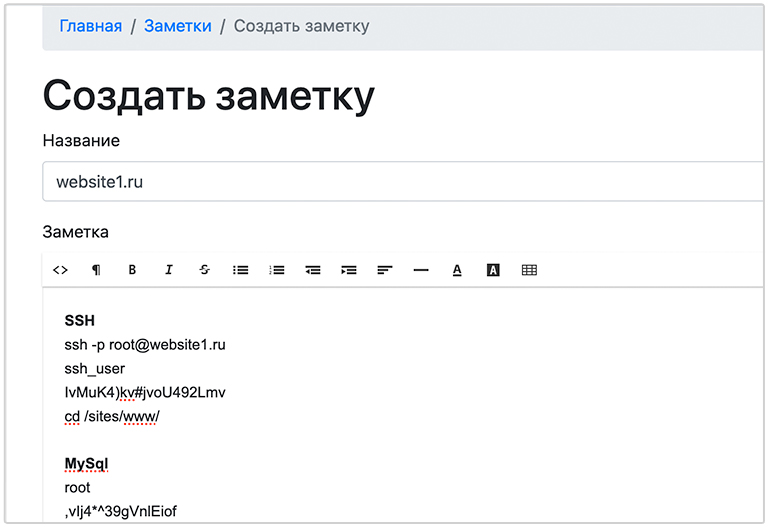Open Заметки breadcrumb link
The height and width of the screenshot is (527, 768).
tap(178, 26)
